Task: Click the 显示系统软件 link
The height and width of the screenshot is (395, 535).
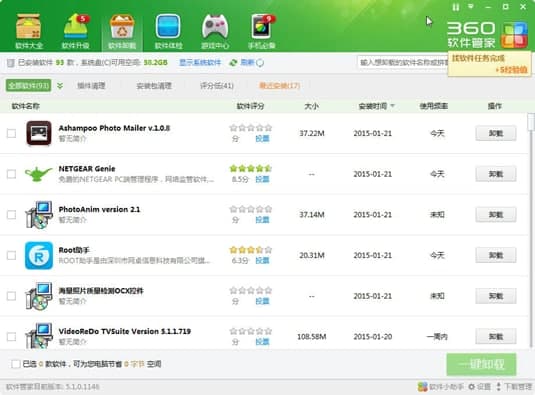Action: [x=200, y=63]
